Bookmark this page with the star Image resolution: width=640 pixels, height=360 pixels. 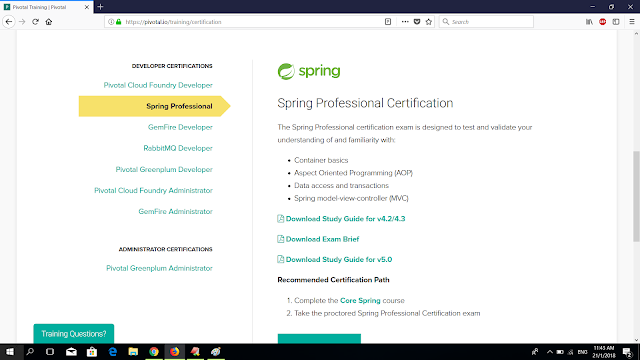point(429,22)
